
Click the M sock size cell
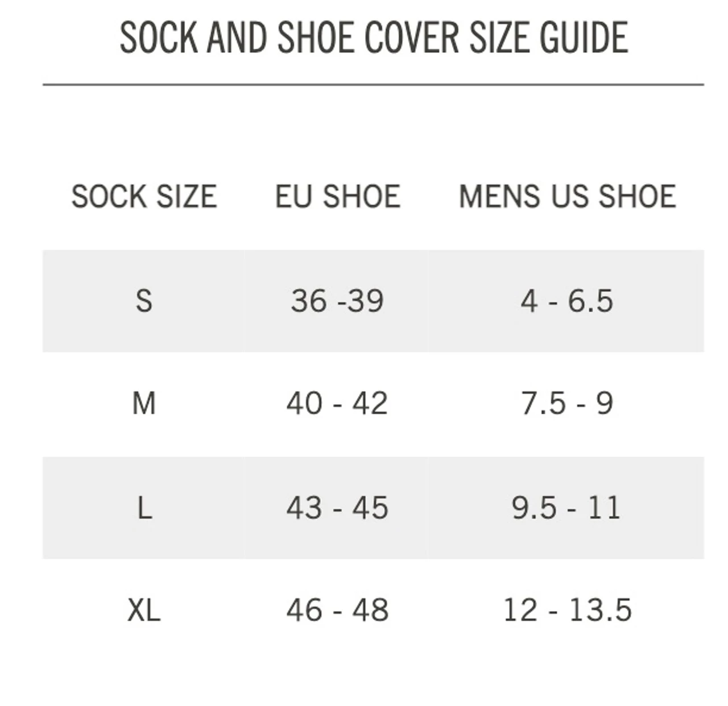pyautogui.click(x=144, y=404)
